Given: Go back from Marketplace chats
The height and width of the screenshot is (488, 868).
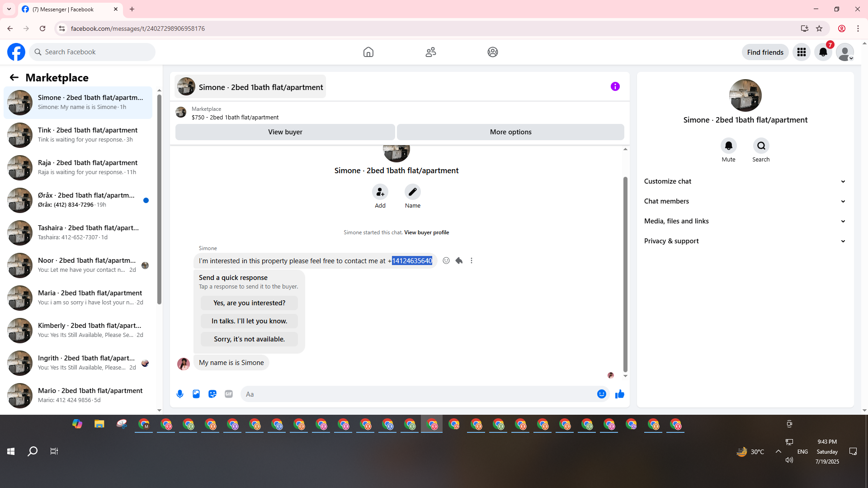Looking at the screenshot, I should click(14, 78).
